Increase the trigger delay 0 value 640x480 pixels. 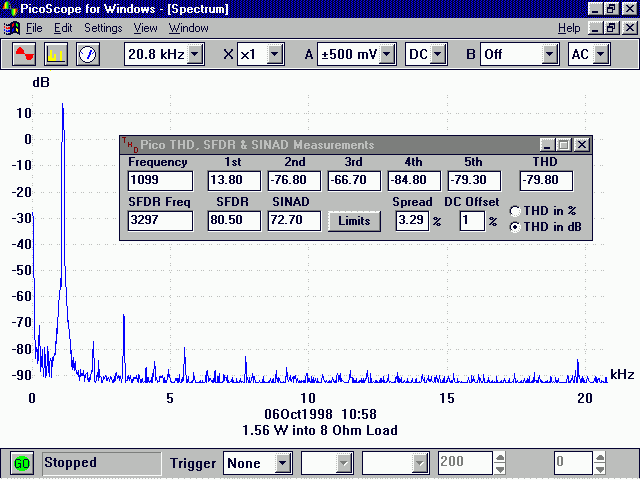coord(600,458)
